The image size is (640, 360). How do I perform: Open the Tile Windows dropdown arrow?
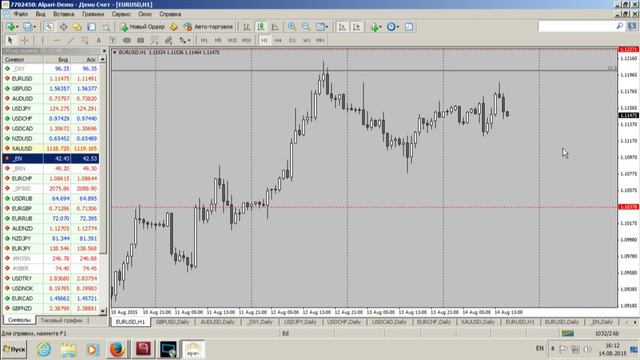tap(327, 27)
